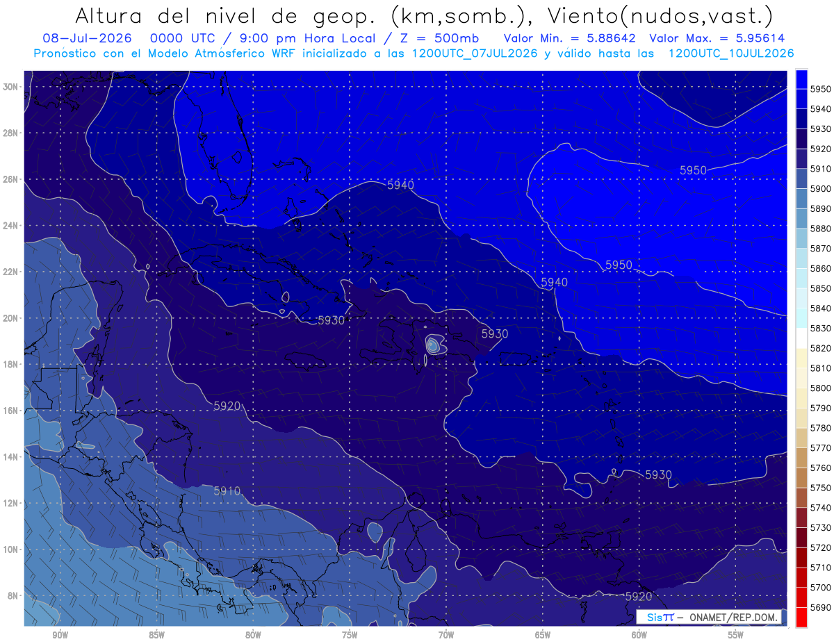
Task: Click the 22N latitude axis label
Action: [11, 272]
